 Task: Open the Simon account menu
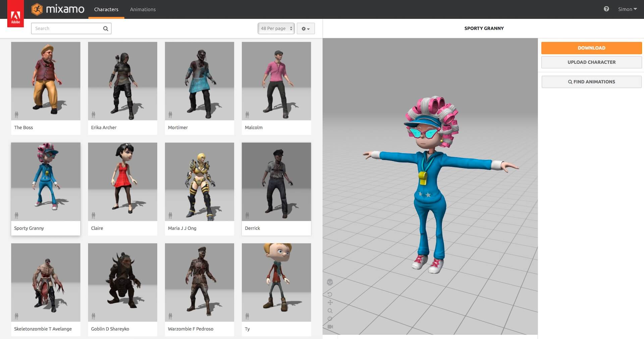tap(627, 9)
